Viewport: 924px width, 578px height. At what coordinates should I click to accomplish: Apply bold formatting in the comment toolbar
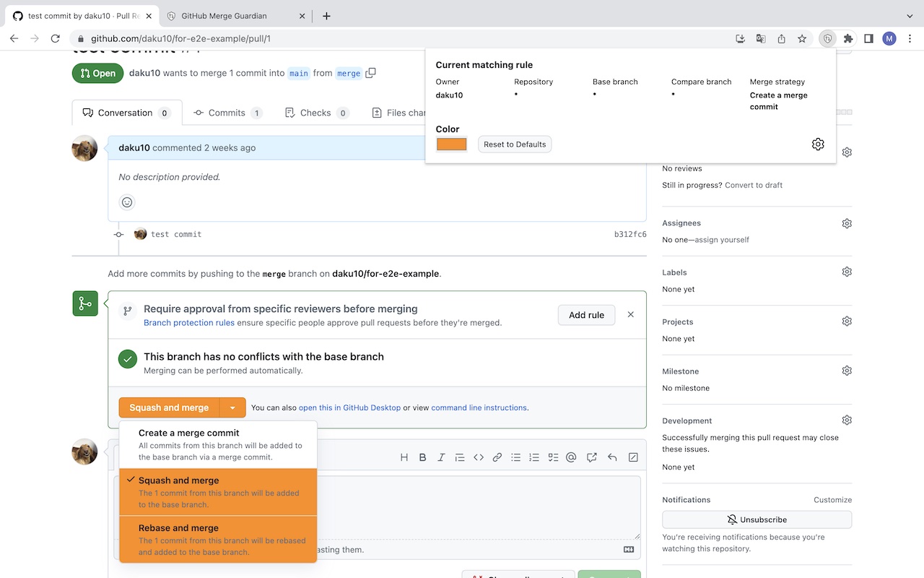point(422,457)
